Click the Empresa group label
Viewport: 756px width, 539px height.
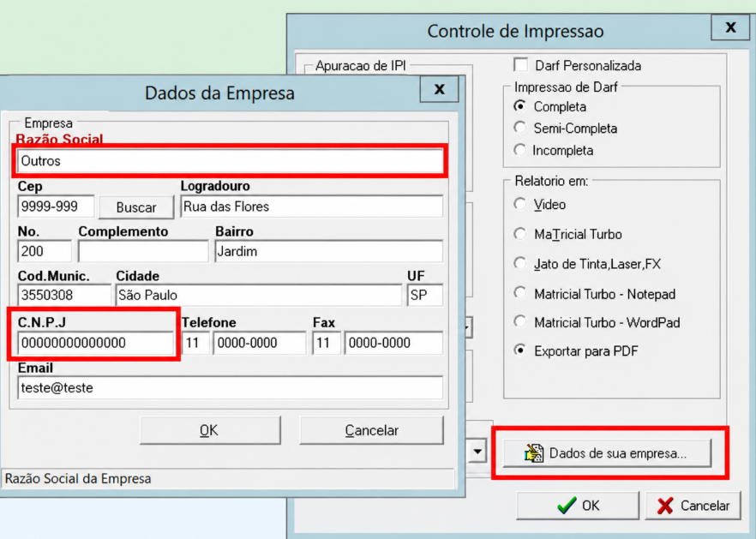point(48,123)
